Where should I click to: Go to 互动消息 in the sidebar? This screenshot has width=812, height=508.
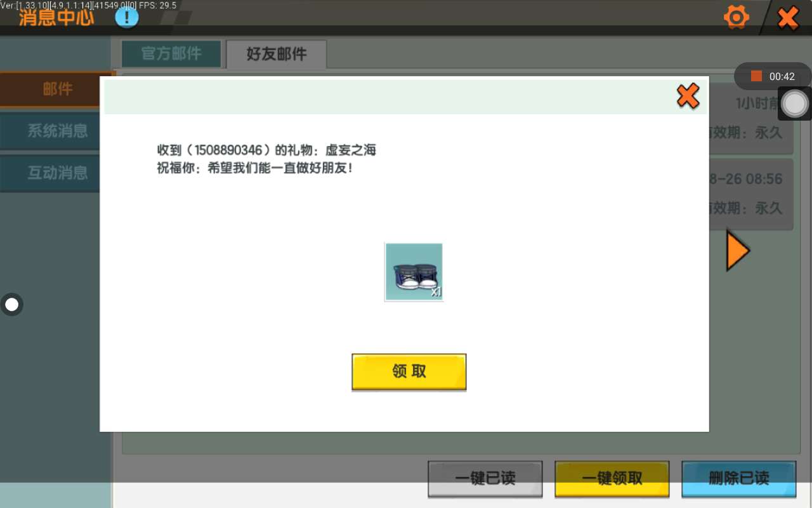(x=57, y=173)
